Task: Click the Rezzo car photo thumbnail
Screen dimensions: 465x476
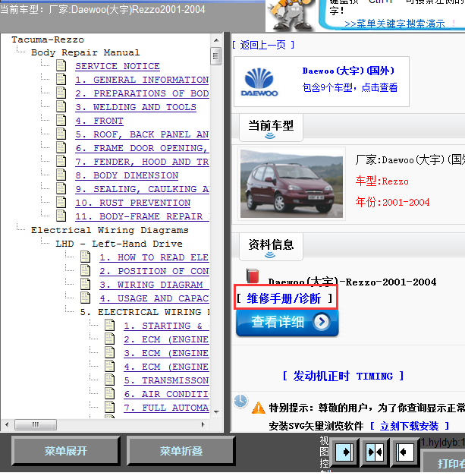Action: click(291, 184)
